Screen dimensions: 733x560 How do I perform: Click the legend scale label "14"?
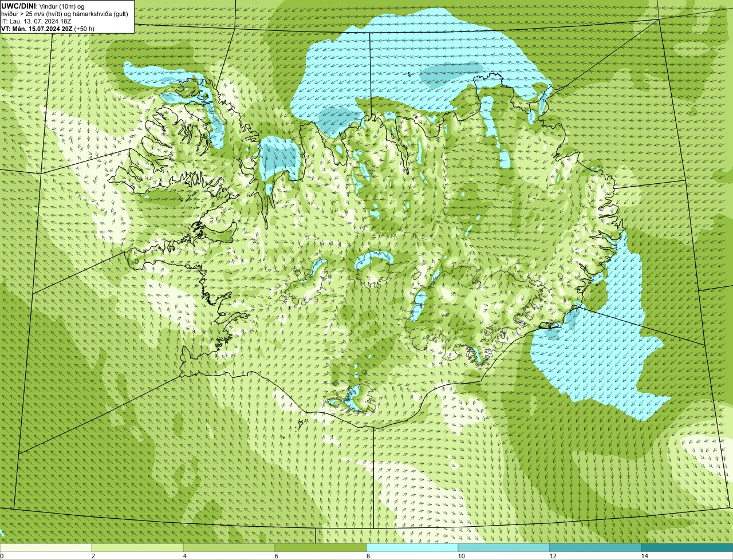644,556
